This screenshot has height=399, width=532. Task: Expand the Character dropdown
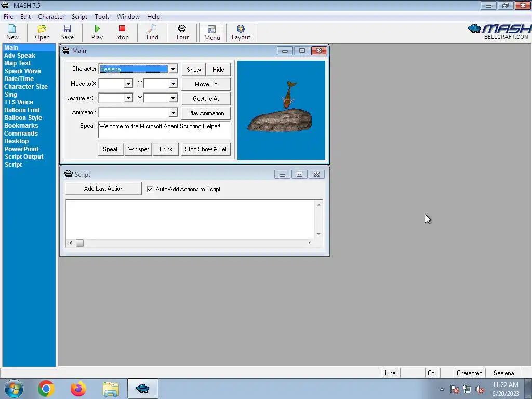[x=173, y=69]
